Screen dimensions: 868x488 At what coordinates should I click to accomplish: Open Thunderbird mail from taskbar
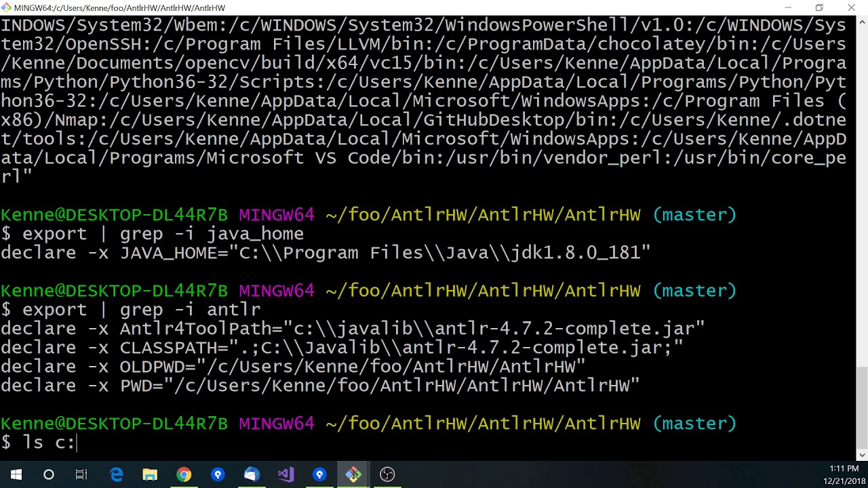tap(252, 474)
